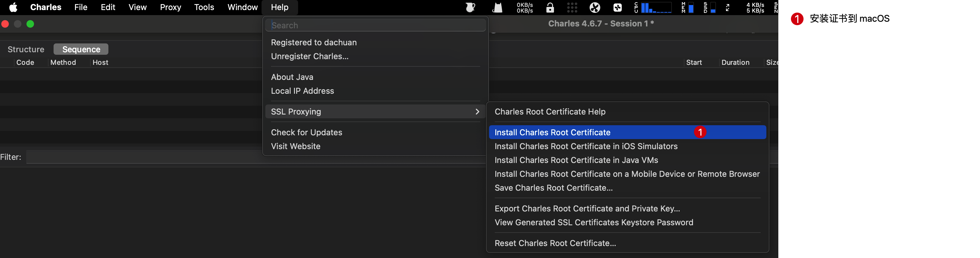The height and width of the screenshot is (258, 980).
Task: Open the Apple menu
Action: click(x=13, y=7)
